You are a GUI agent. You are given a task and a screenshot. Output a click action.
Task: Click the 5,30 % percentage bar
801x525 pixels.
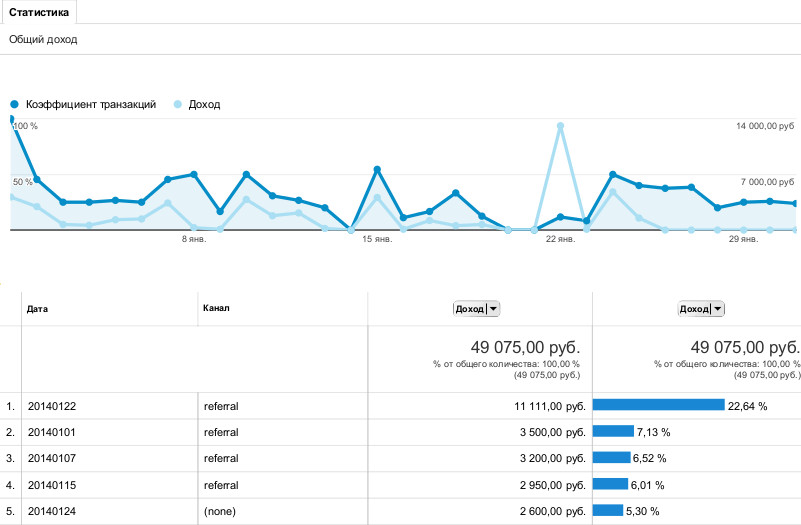point(608,510)
